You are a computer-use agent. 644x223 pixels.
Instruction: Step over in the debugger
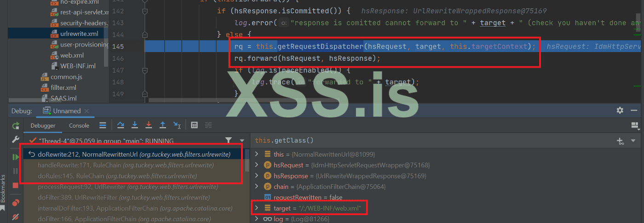click(121, 125)
